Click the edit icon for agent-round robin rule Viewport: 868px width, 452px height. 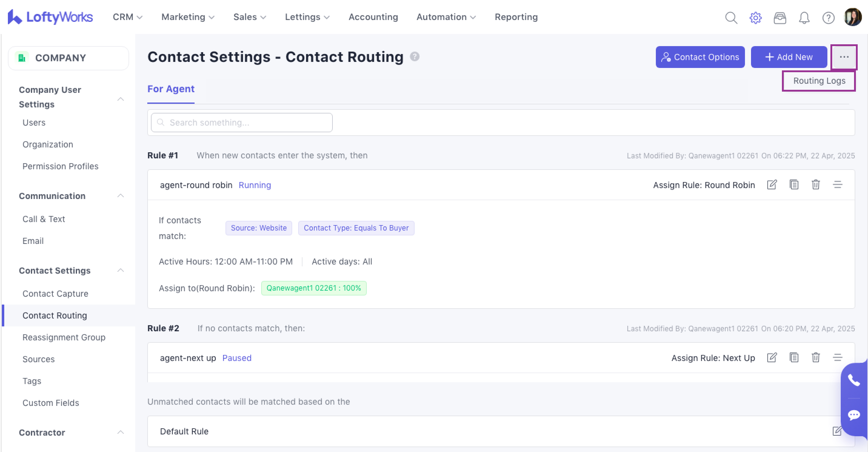(772, 185)
